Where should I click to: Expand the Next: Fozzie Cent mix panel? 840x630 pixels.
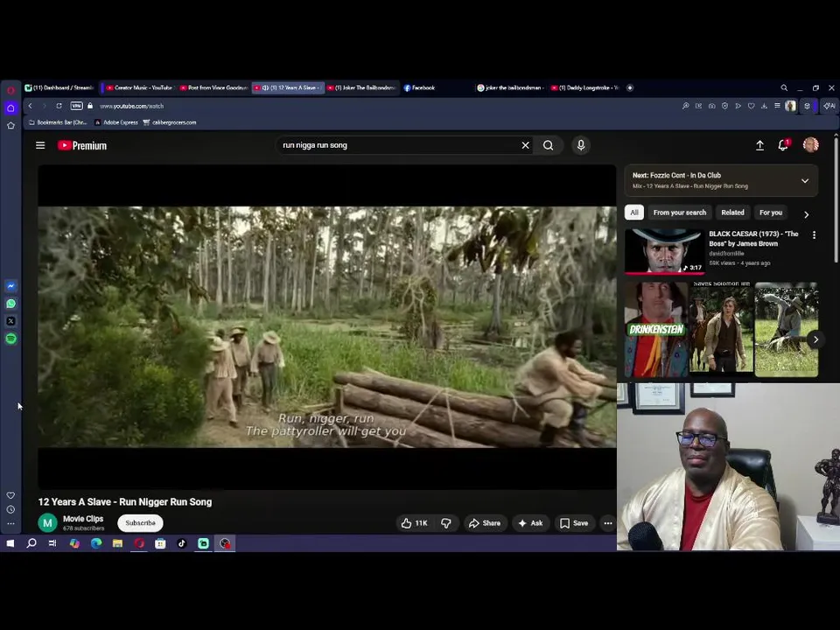805,180
